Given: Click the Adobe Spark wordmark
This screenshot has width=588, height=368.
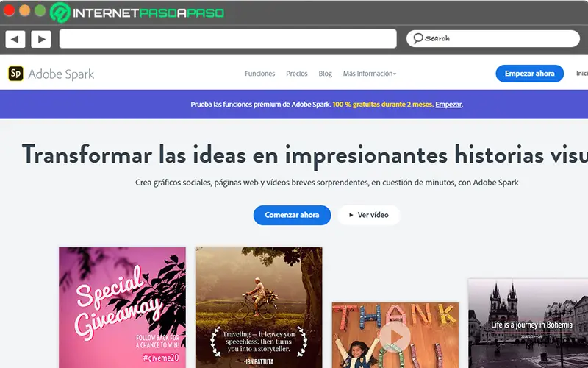Looking at the screenshot, I should tap(61, 74).
